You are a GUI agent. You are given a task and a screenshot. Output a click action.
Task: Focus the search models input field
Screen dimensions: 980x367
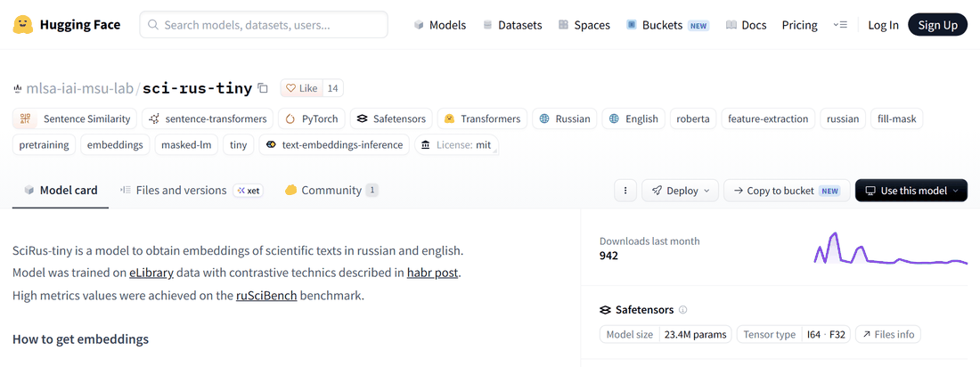264,25
